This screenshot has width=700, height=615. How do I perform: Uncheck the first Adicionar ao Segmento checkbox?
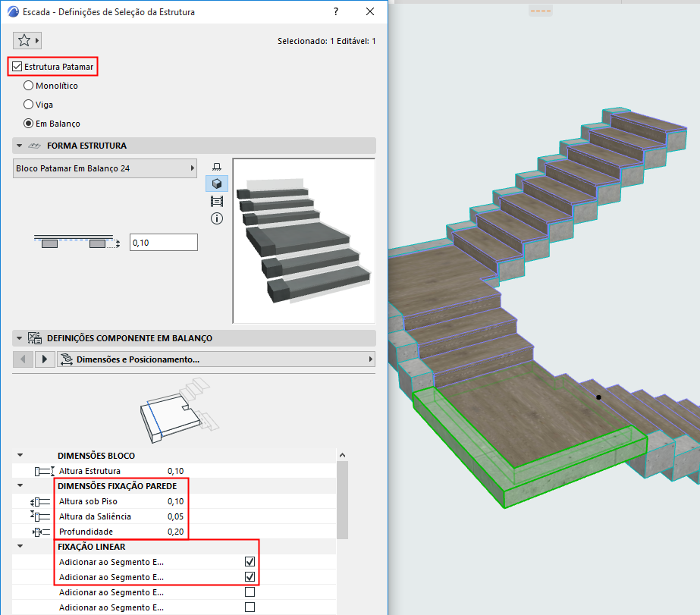click(250, 562)
